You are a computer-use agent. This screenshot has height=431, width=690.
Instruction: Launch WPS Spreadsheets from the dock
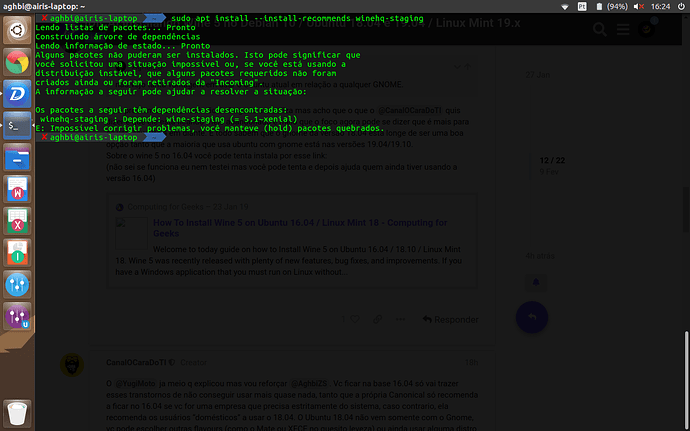17,221
